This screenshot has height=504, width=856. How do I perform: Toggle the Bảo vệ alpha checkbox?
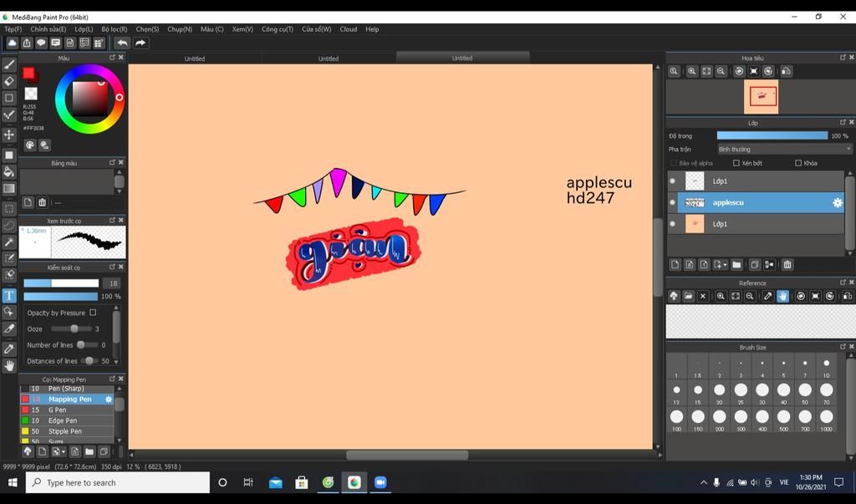pos(673,163)
